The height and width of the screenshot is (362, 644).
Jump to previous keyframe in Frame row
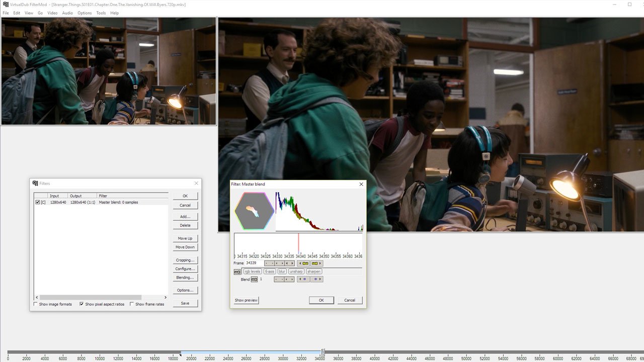(303, 263)
